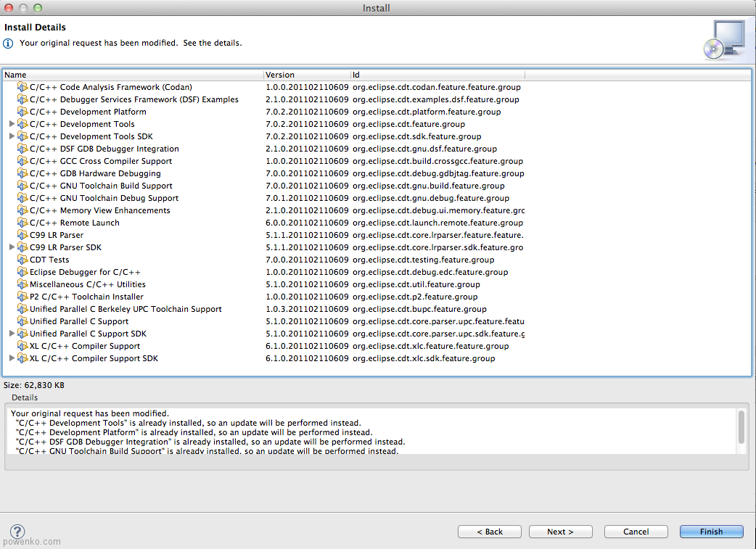The image size is (756, 549).
Task: Click id org.eclipse.cdt.util.feature.group
Action: [416, 284]
